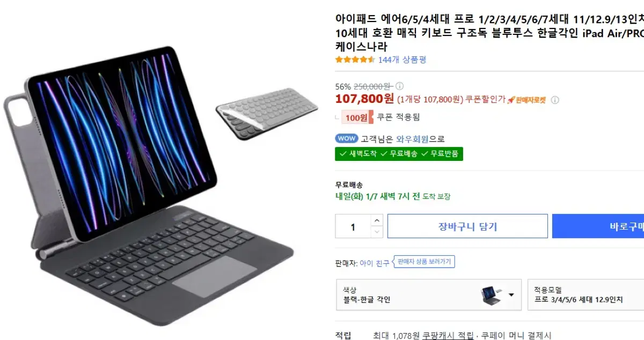644x340 pixels.
Task: Click the WOW membership badge icon
Action: [347, 138]
